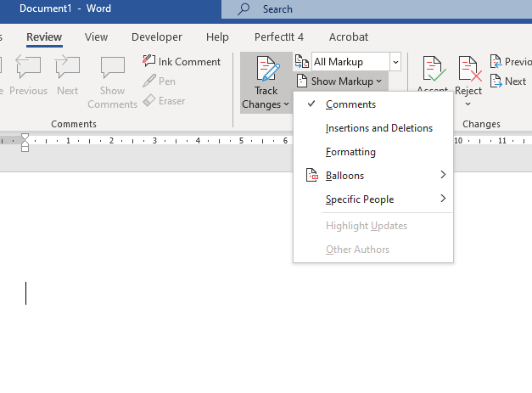
Task: Click the first-line indent marker on ruler
Action: click(x=25, y=137)
